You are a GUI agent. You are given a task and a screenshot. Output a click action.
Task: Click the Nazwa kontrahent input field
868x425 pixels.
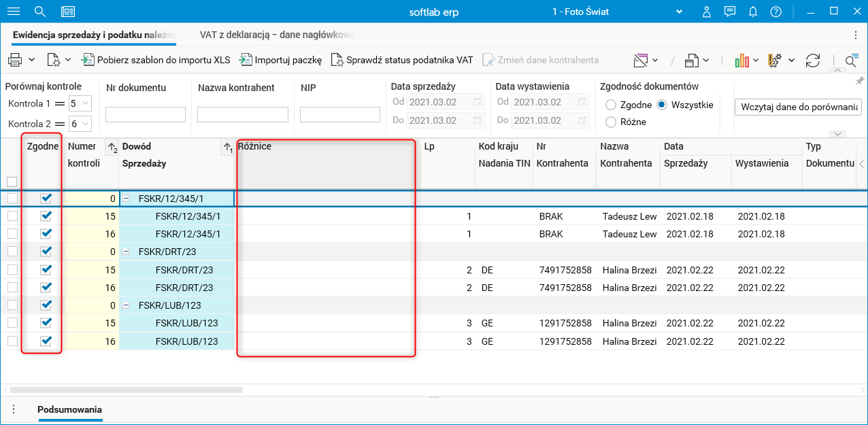click(x=243, y=114)
